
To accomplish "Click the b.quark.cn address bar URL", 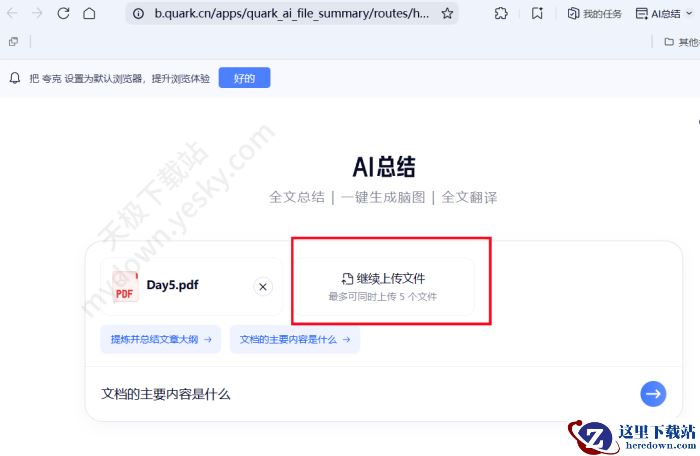I will [292, 14].
